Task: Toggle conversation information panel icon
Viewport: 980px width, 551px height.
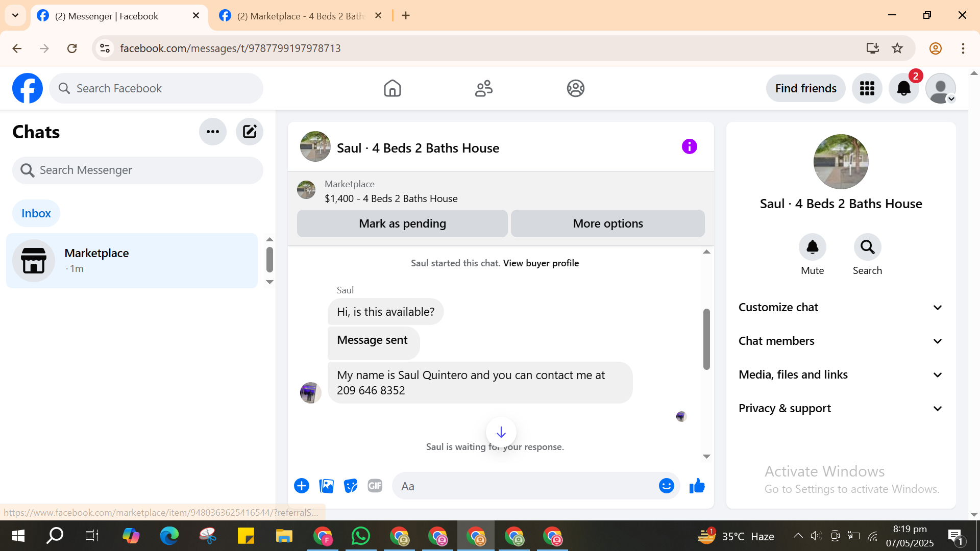Action: (689, 147)
